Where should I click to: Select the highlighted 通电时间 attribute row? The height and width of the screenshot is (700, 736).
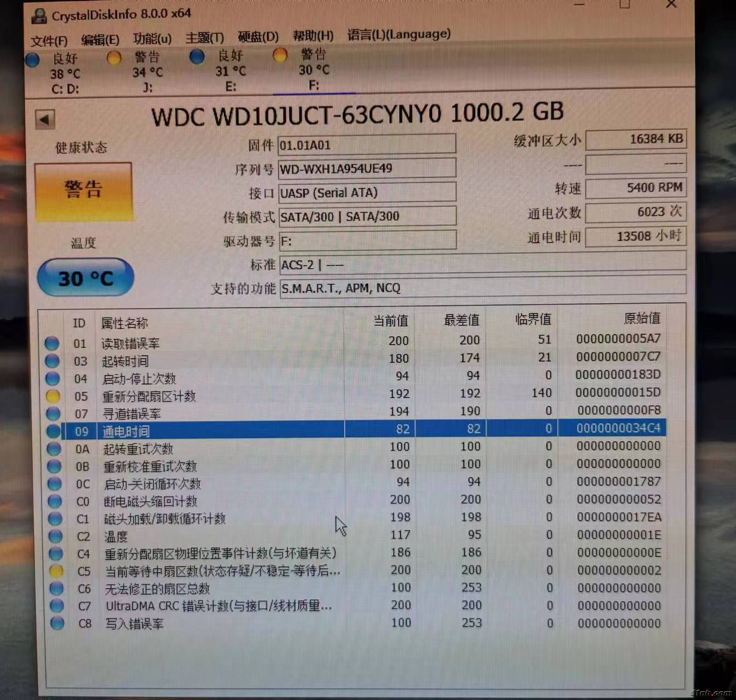tap(355, 429)
